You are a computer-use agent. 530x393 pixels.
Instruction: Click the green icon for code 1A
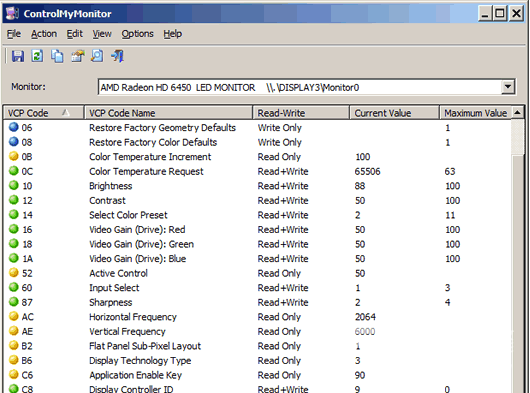(14, 258)
